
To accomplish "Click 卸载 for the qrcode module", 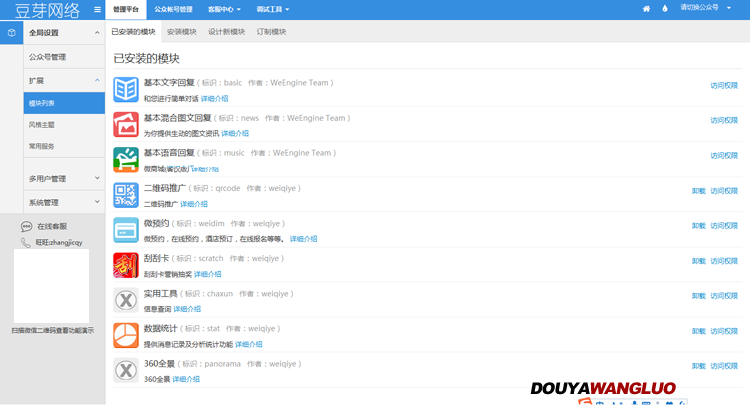I will click(699, 191).
